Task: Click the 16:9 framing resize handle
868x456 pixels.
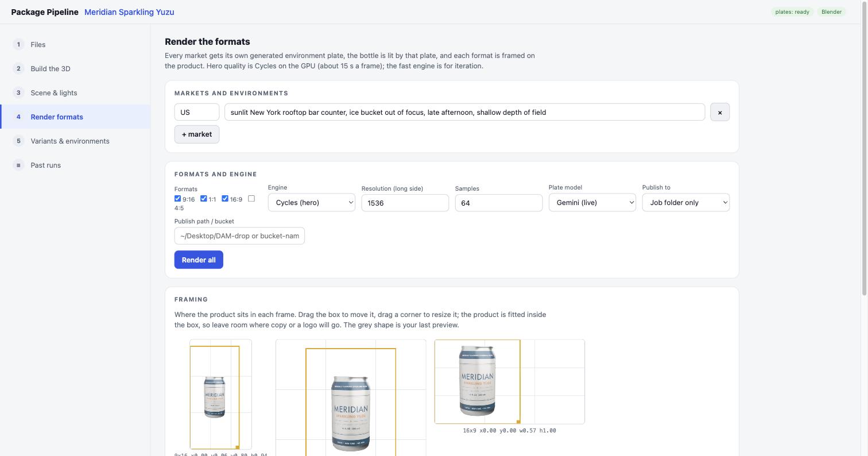Action: 518,422
